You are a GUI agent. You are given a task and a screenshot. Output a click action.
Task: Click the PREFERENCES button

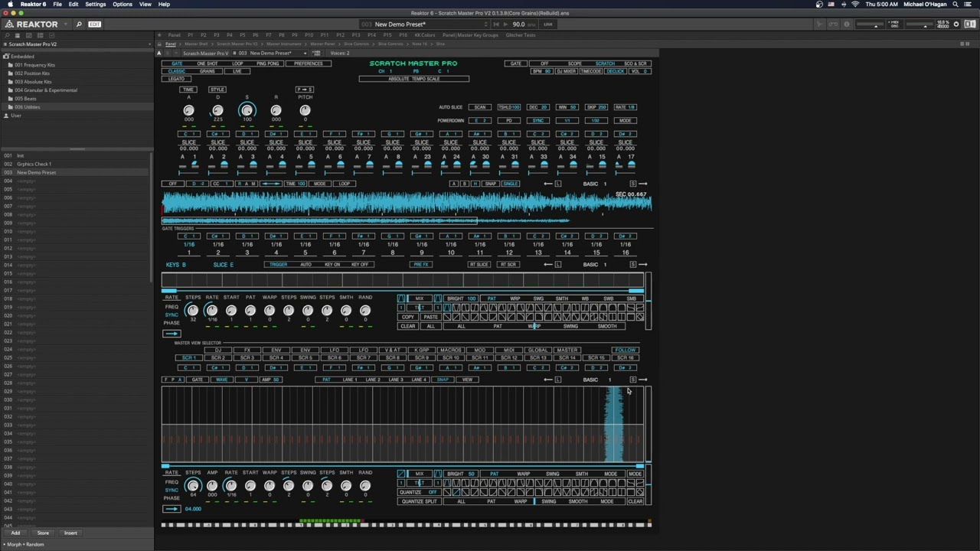tap(309, 64)
